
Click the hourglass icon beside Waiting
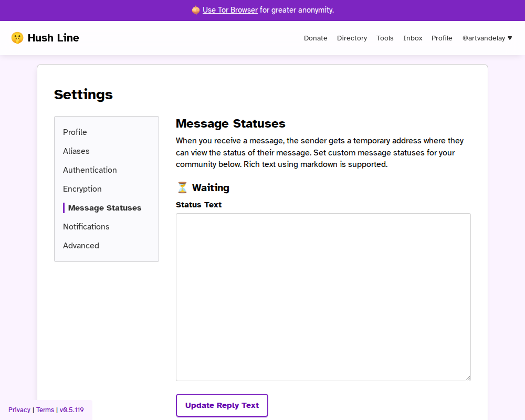[x=182, y=187]
